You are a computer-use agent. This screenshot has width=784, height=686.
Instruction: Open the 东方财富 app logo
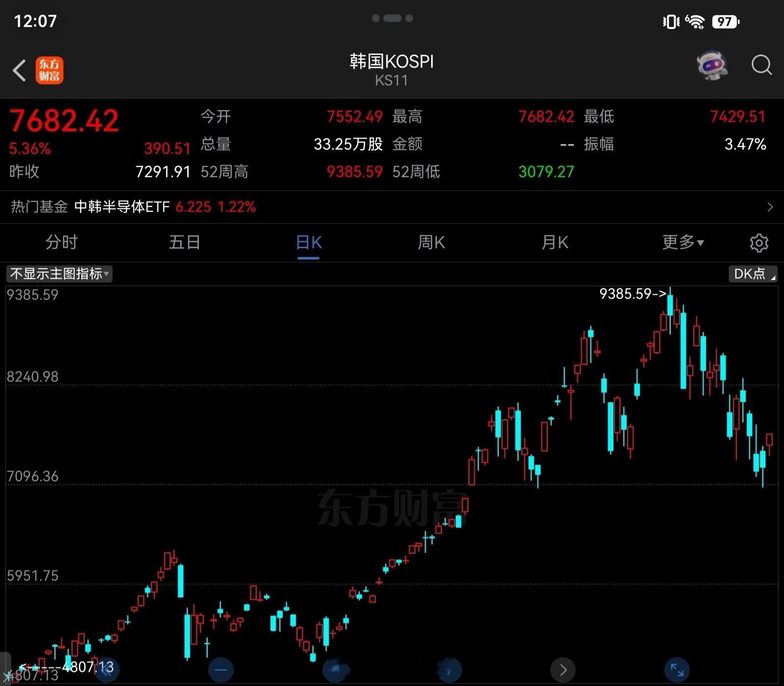(49, 70)
